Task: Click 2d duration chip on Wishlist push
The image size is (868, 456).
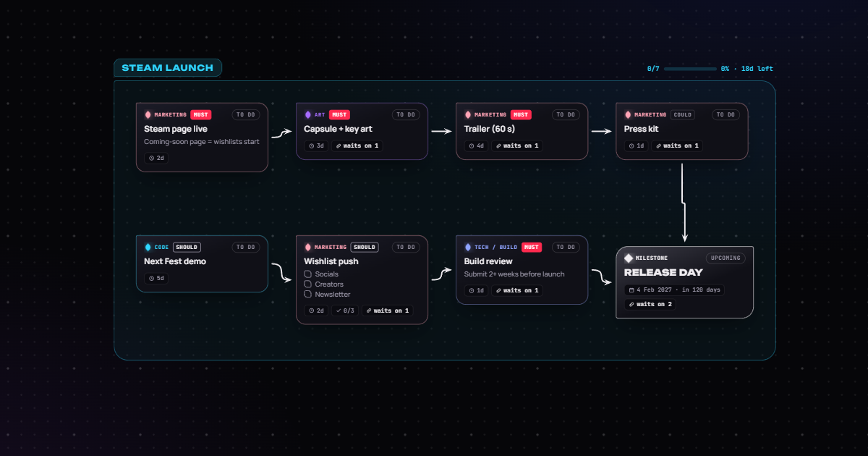Action: pos(316,311)
